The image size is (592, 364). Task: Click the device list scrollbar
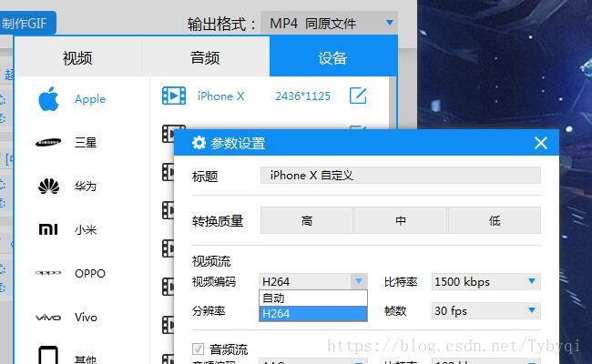coord(393,102)
